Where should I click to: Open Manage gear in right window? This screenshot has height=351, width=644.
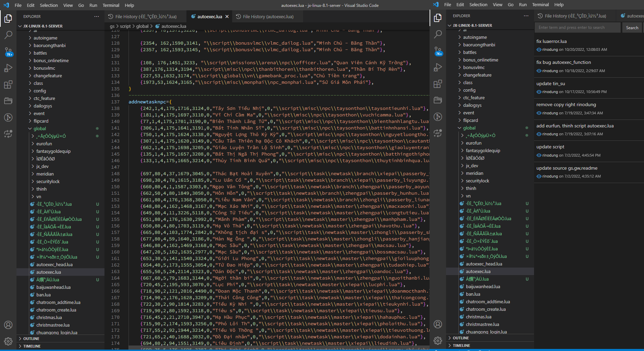coord(438,341)
